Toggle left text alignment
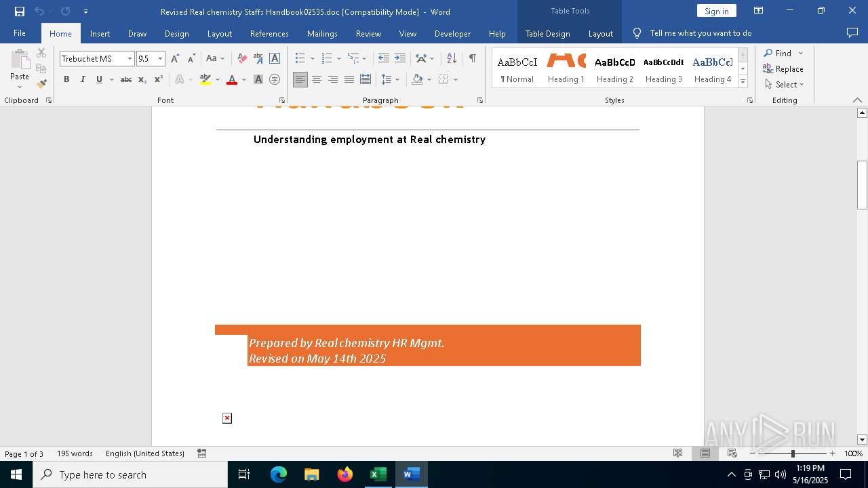 300,79
